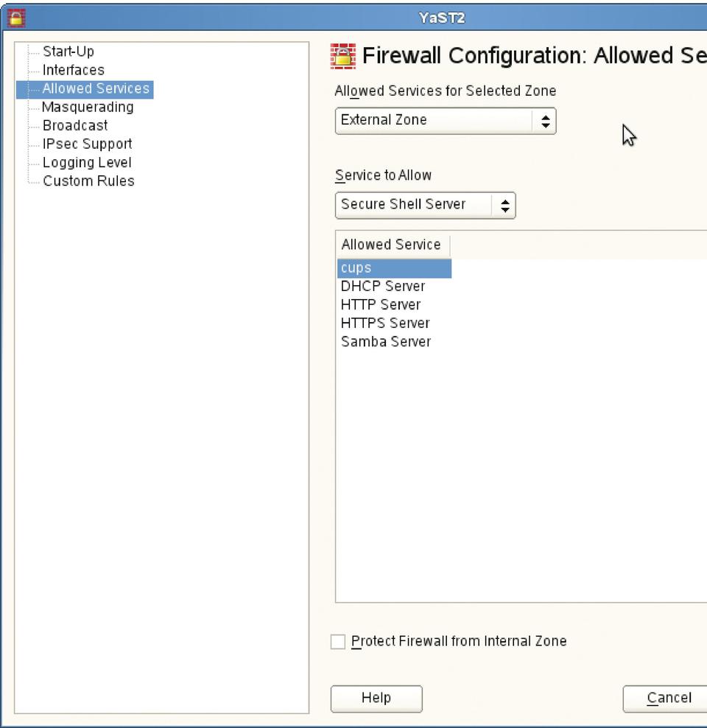The height and width of the screenshot is (728, 707).
Task: Click the firewall brick icon beside heading
Action: pos(344,56)
